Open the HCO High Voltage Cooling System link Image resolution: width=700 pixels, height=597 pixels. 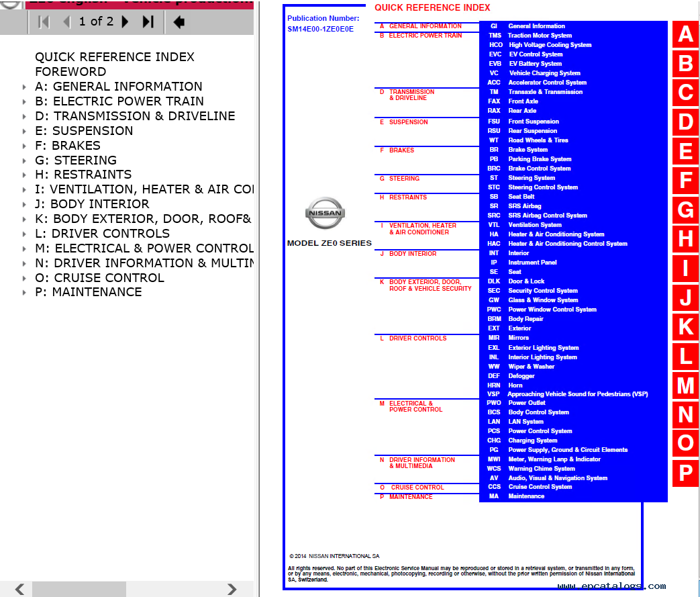[540, 45]
